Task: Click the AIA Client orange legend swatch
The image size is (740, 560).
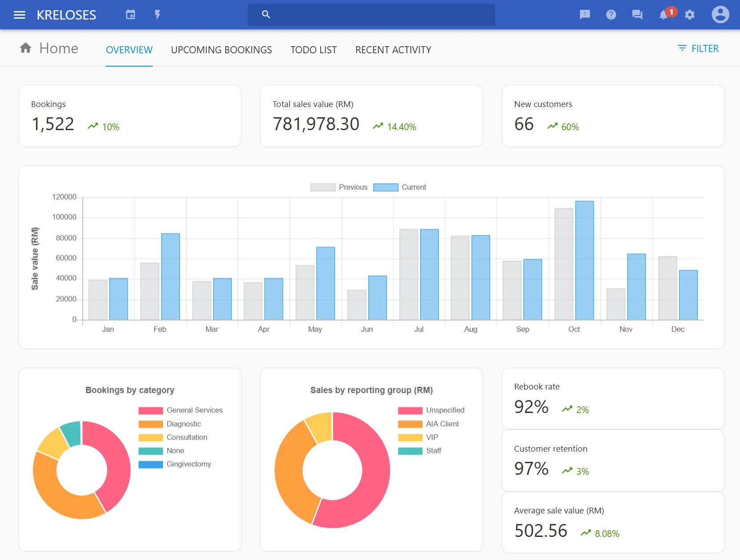Action: 410,424
